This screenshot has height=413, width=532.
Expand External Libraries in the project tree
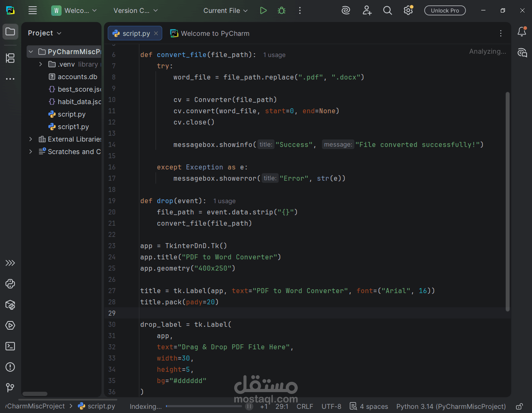tap(30, 139)
